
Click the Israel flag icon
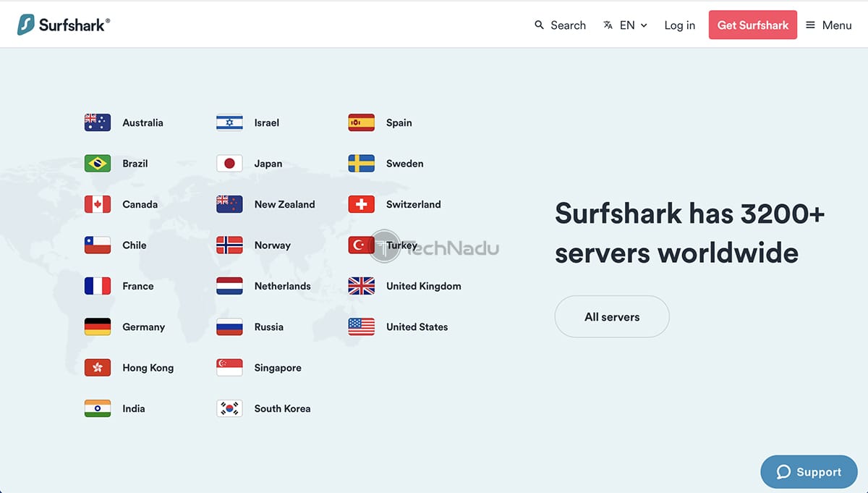tap(229, 122)
